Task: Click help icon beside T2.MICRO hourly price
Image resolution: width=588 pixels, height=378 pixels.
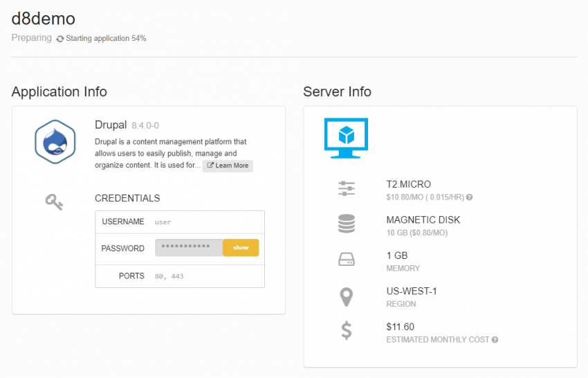Action: [x=470, y=197]
